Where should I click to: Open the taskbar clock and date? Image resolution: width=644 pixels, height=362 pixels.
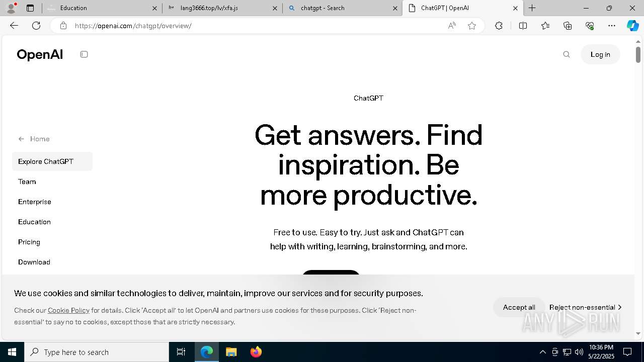(x=601, y=352)
